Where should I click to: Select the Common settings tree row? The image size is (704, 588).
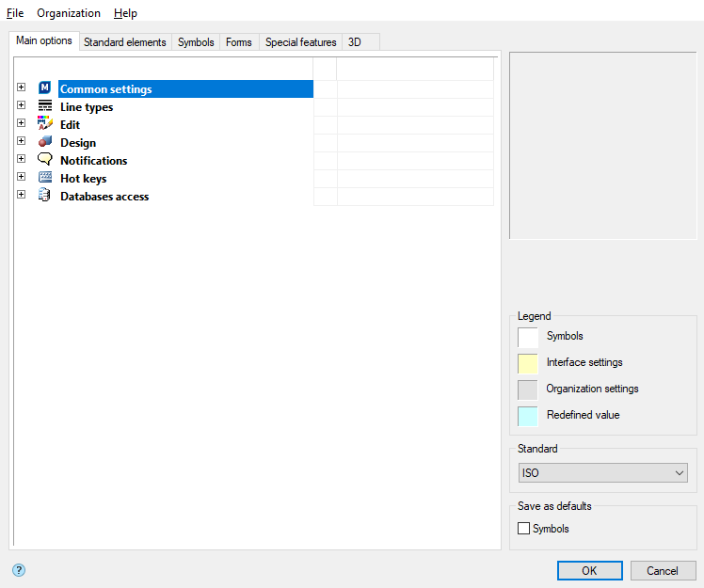point(185,88)
